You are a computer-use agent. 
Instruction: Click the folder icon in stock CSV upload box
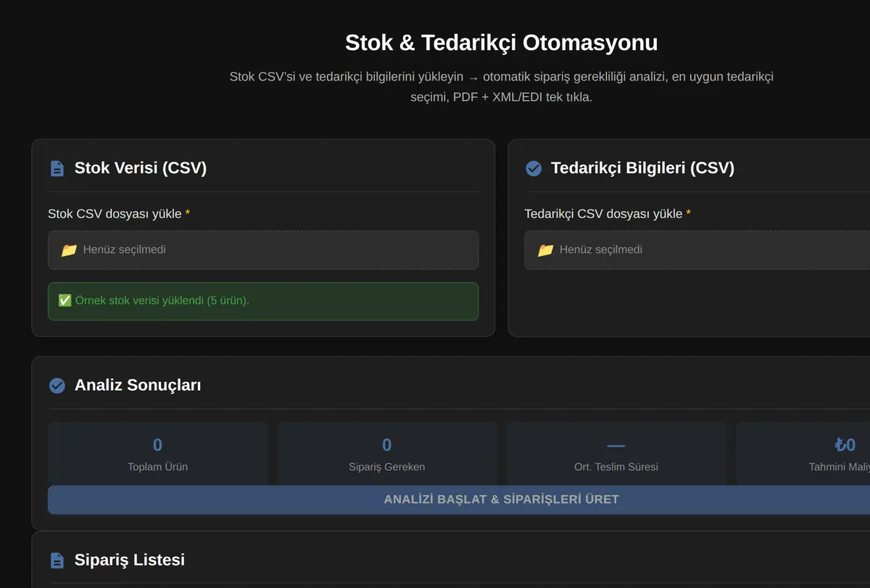pos(69,250)
